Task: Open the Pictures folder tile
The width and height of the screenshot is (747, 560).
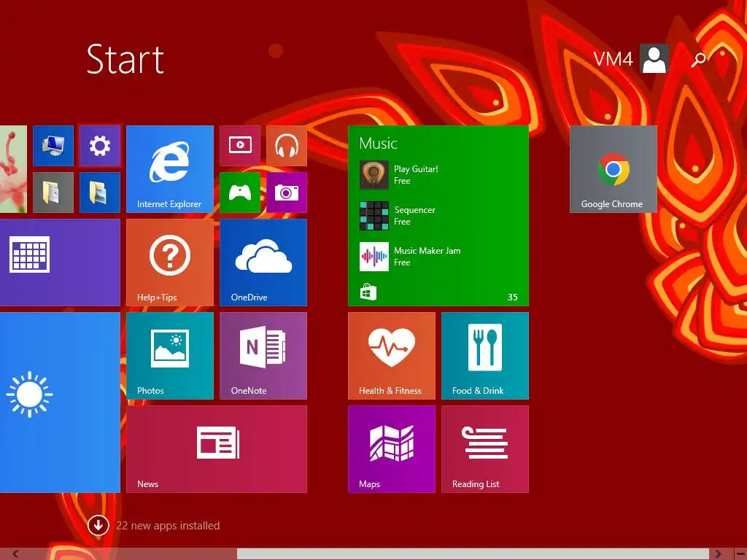Action: (x=99, y=192)
